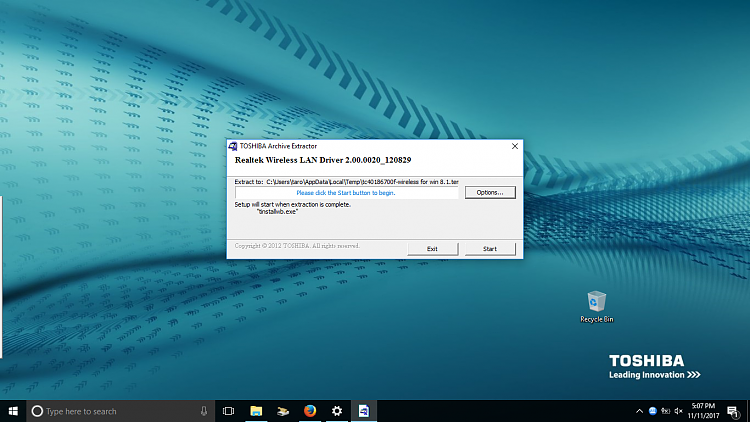Open Settings gear on the taskbar
This screenshot has height=422, width=750.
point(337,411)
